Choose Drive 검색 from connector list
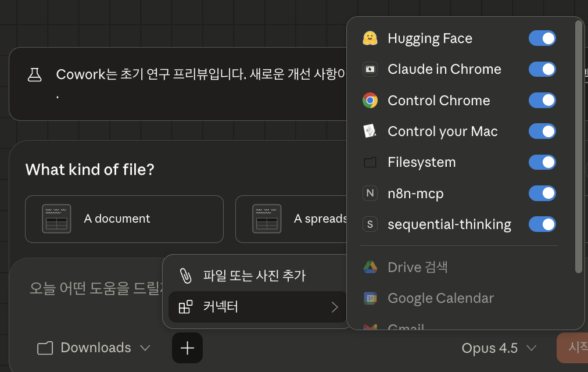This screenshot has height=372, width=588. coord(460,267)
